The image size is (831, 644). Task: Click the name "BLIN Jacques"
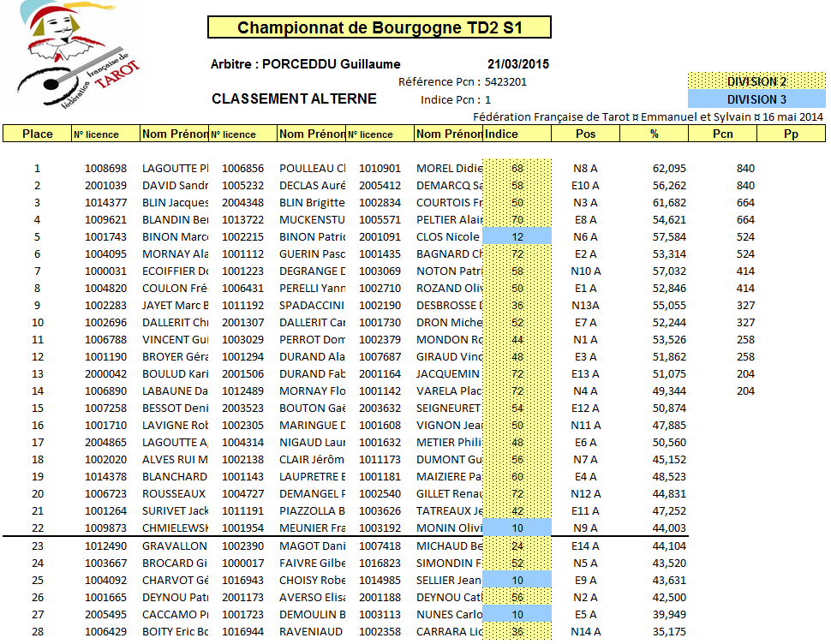click(175, 203)
